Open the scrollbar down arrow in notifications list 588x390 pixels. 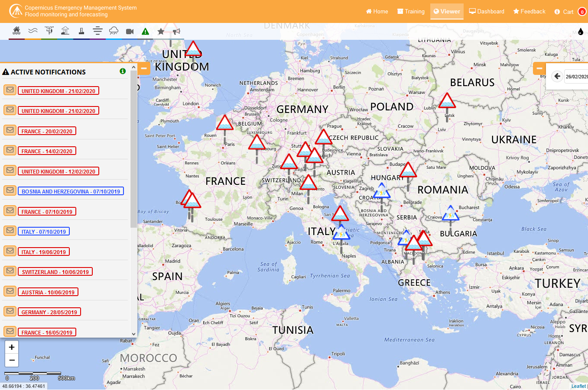point(133,335)
